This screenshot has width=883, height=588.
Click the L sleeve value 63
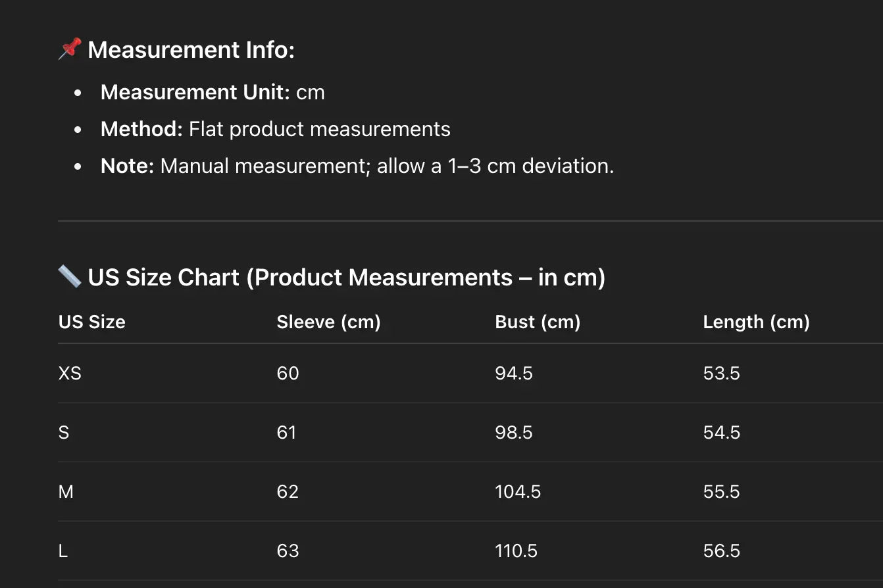tap(288, 551)
